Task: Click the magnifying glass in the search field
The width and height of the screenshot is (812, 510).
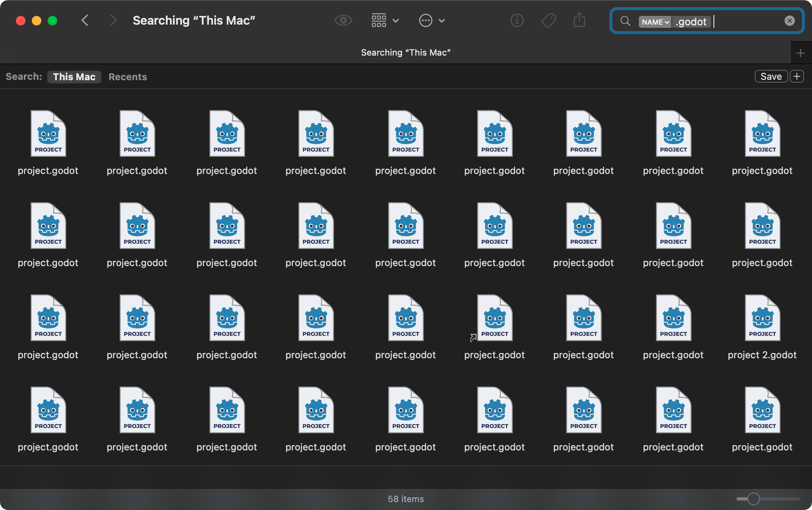Action: [625, 21]
